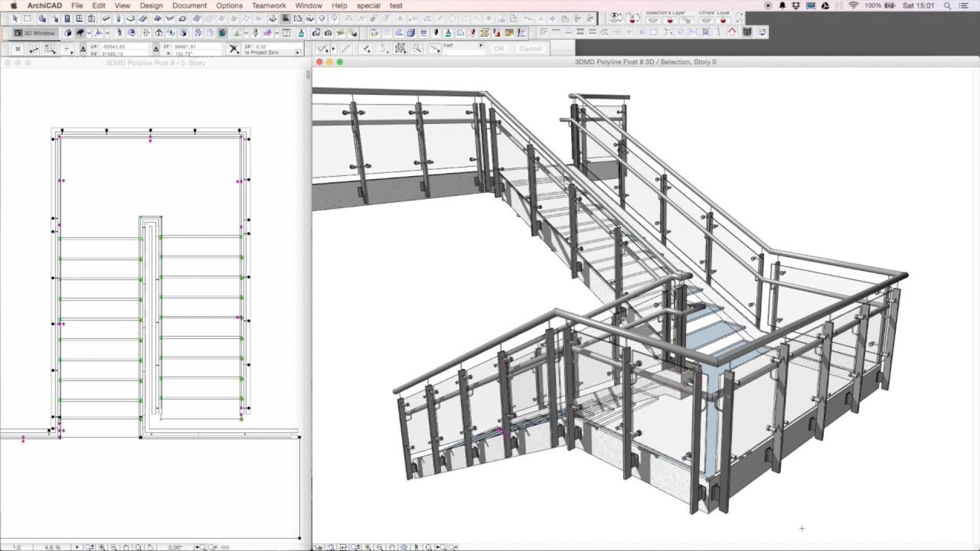Click zoom in on the floor plan bar

tap(102, 547)
